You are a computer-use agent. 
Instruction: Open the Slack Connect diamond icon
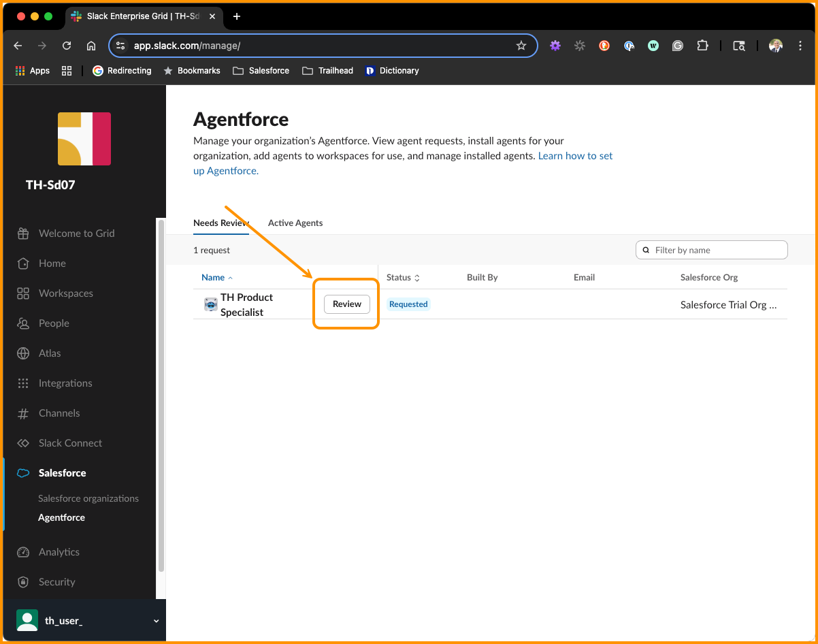click(23, 443)
